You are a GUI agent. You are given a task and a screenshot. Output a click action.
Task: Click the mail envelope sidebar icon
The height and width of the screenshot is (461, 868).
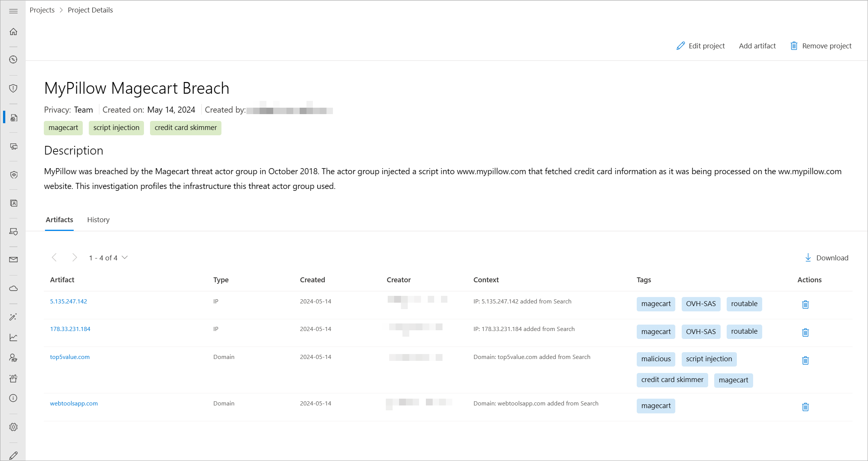pyautogui.click(x=13, y=260)
